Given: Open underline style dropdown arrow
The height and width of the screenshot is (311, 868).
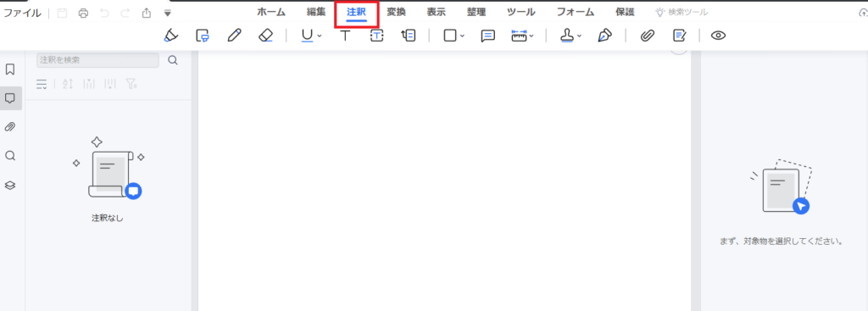Looking at the screenshot, I should point(320,36).
